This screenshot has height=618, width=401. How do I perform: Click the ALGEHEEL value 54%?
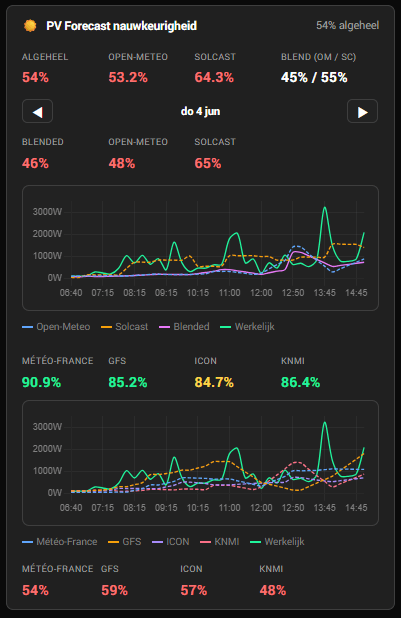[35, 77]
